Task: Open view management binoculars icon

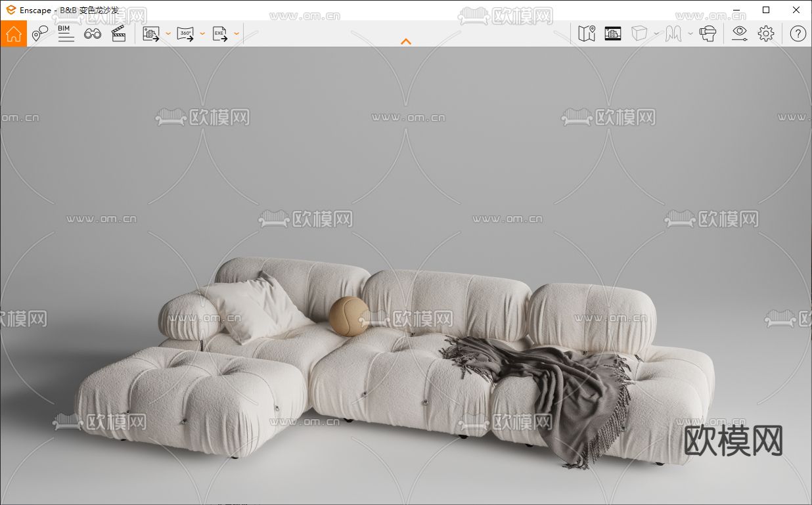Action: [x=93, y=33]
